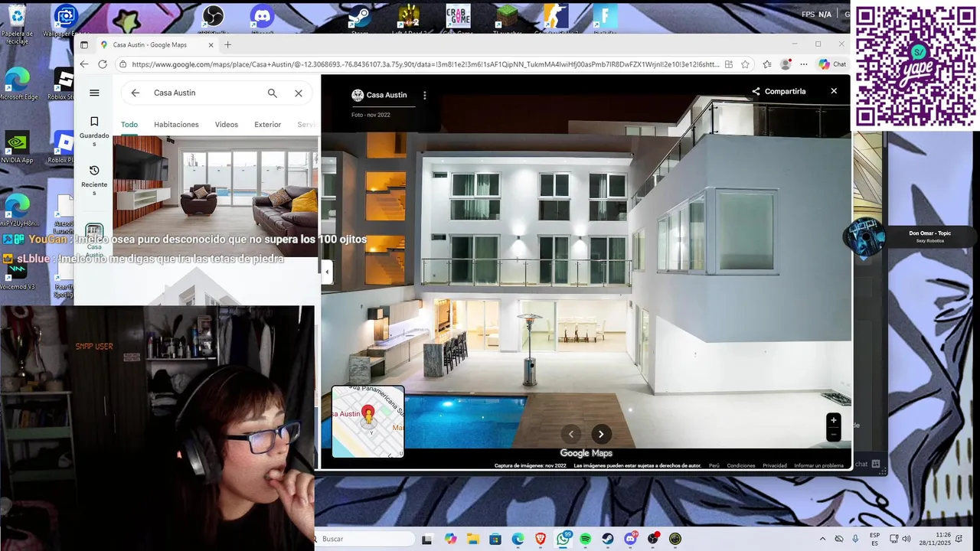Open browser Chat copilot button
The image size is (980, 551).
coord(832,64)
